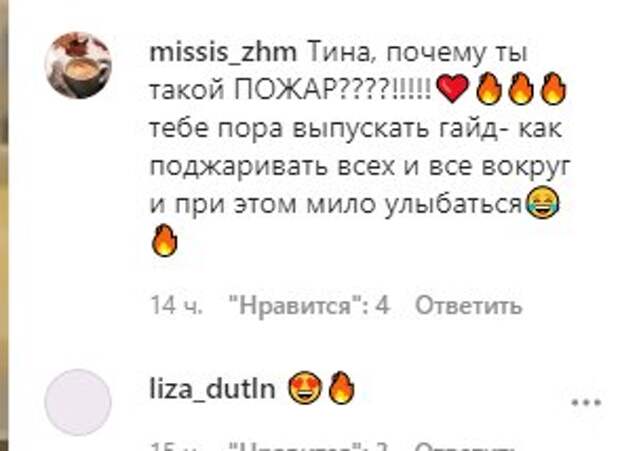Click the 14 ч. timestamp

click(177, 306)
